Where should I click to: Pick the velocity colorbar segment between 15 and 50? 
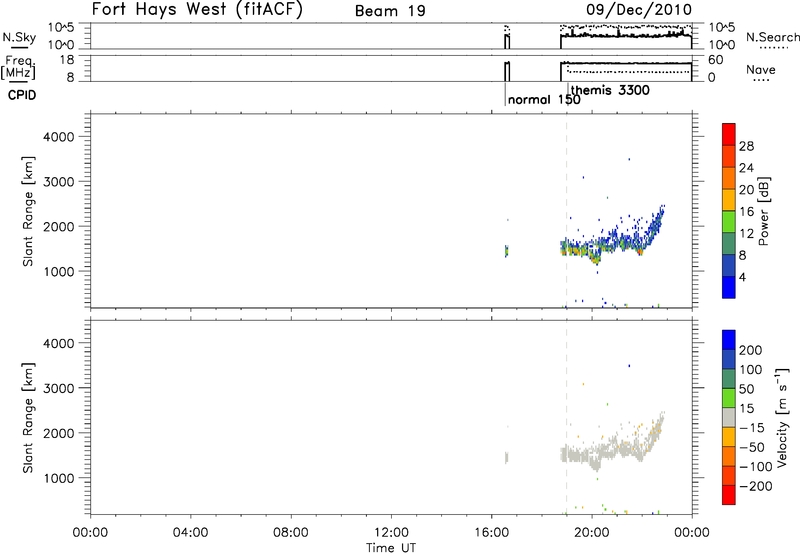click(x=729, y=398)
